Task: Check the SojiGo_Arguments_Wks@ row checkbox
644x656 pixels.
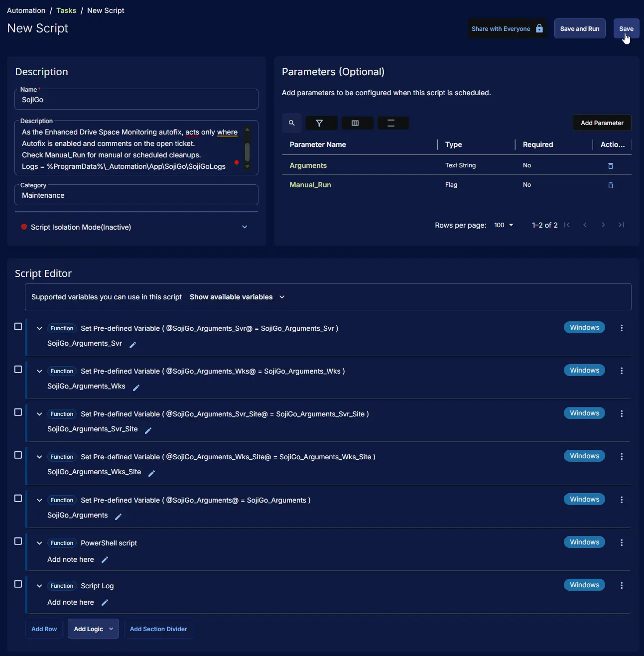Action: click(18, 370)
